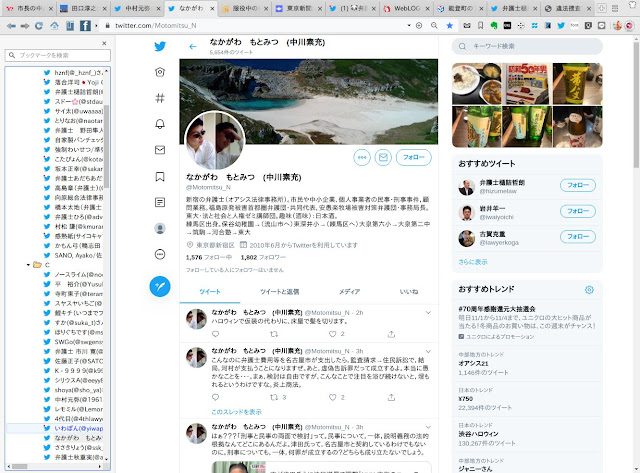
Task: Go back with the profile header arrow
Action: click(x=193, y=47)
